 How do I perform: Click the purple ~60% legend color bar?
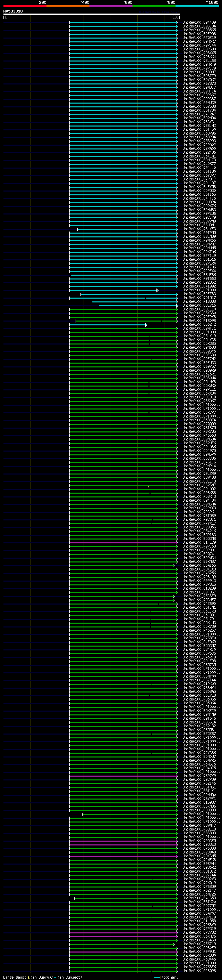coord(111,6)
